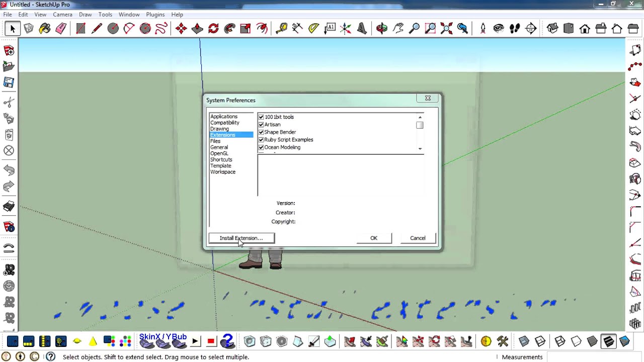Uncheck the 1001bit tools extension
Viewport: 644px width, 362px height.
[261, 117]
